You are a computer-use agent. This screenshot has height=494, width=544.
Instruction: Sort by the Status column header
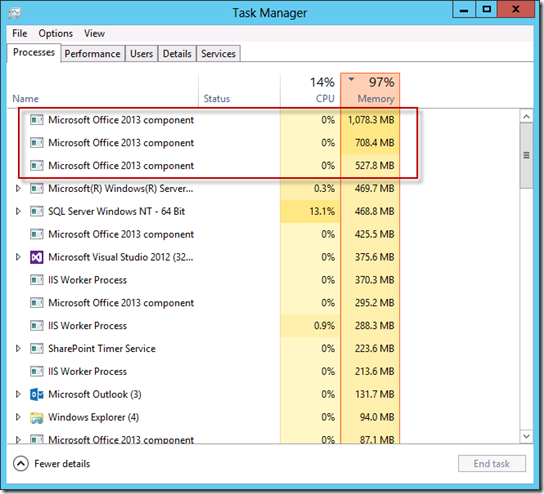239,91
